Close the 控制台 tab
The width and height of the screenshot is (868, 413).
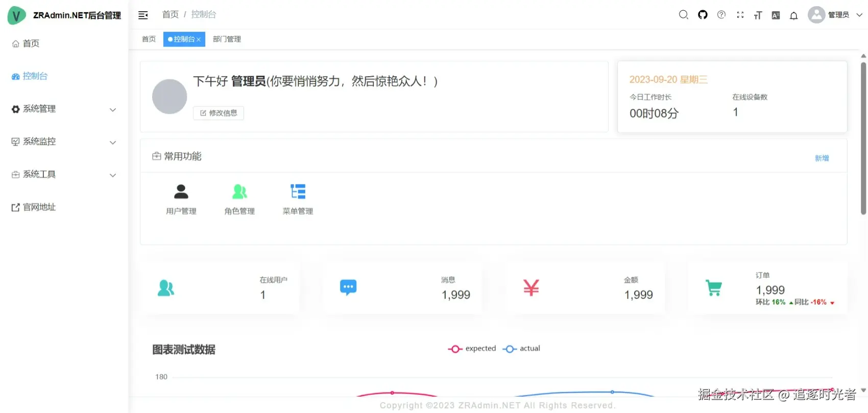point(199,39)
